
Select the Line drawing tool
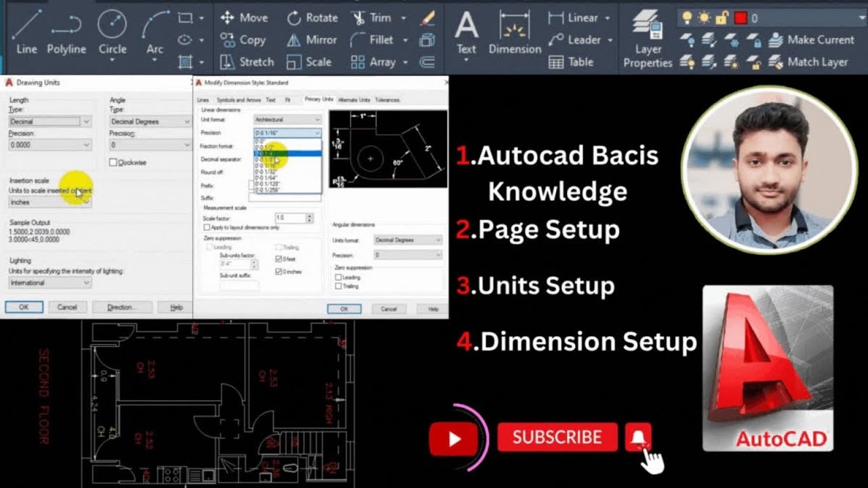26,31
